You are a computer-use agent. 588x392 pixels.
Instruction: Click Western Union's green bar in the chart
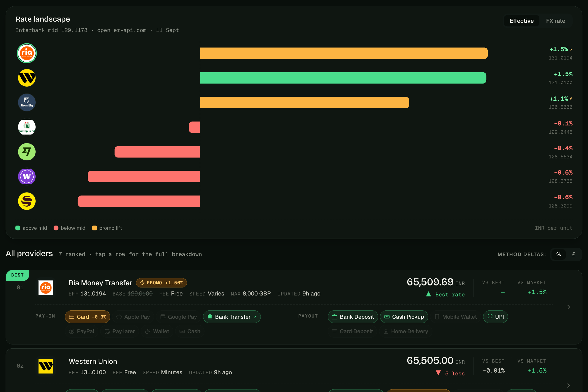(343, 78)
